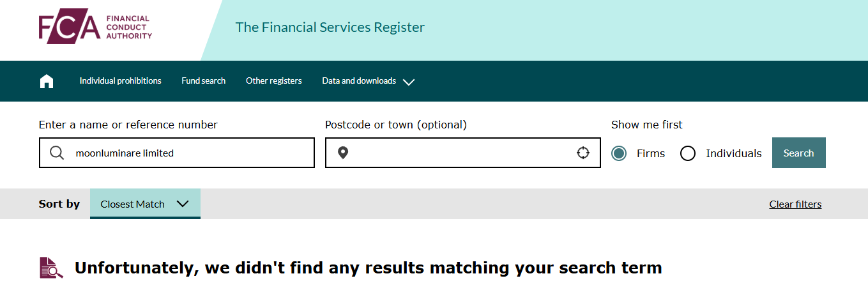
Task: Click the Data and downloads chevron
Action: (409, 82)
